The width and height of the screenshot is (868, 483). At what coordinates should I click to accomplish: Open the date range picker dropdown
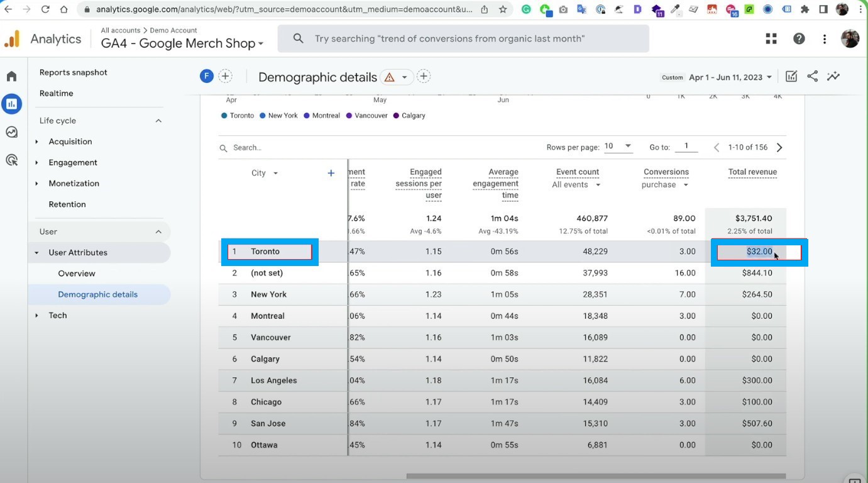pos(730,77)
